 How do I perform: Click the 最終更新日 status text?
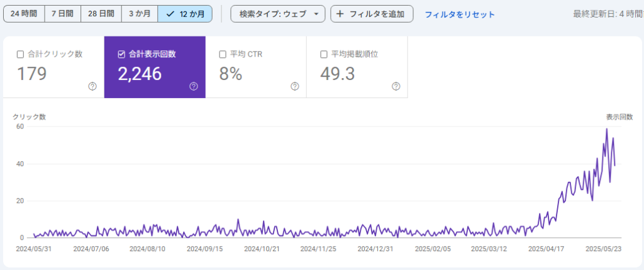[x=608, y=14]
